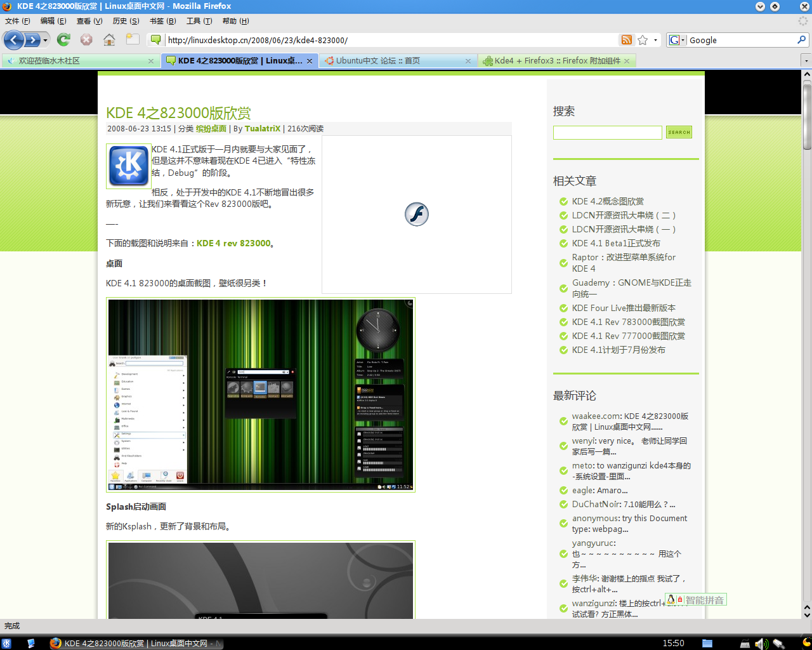Open the DuChatNoir: 7.10能用么 comment

pyautogui.click(x=624, y=505)
